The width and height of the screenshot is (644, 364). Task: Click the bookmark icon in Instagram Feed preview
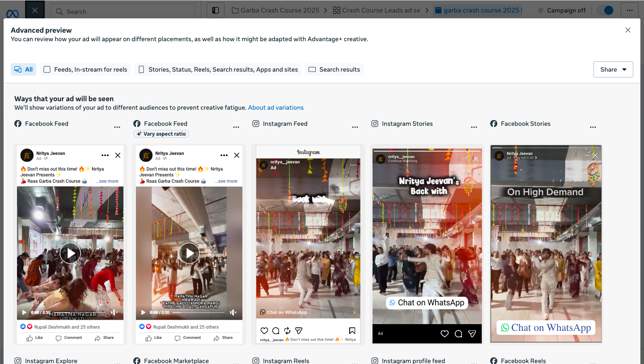(x=352, y=331)
